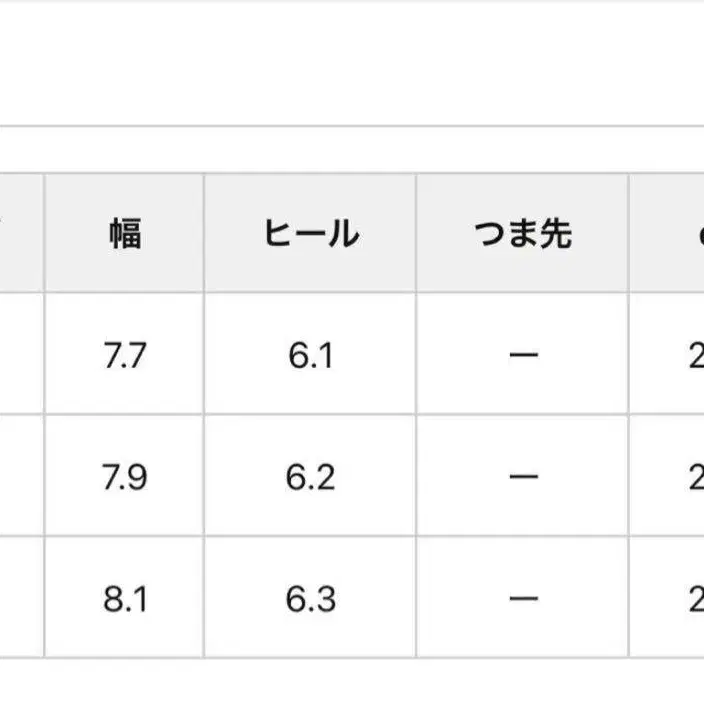Click the つま先 column header
This screenshot has height=704, width=704.
coord(522,234)
